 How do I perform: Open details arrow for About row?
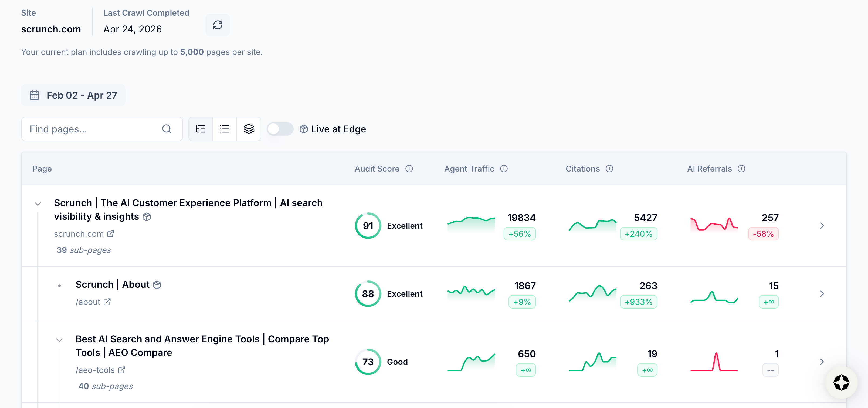coord(822,294)
